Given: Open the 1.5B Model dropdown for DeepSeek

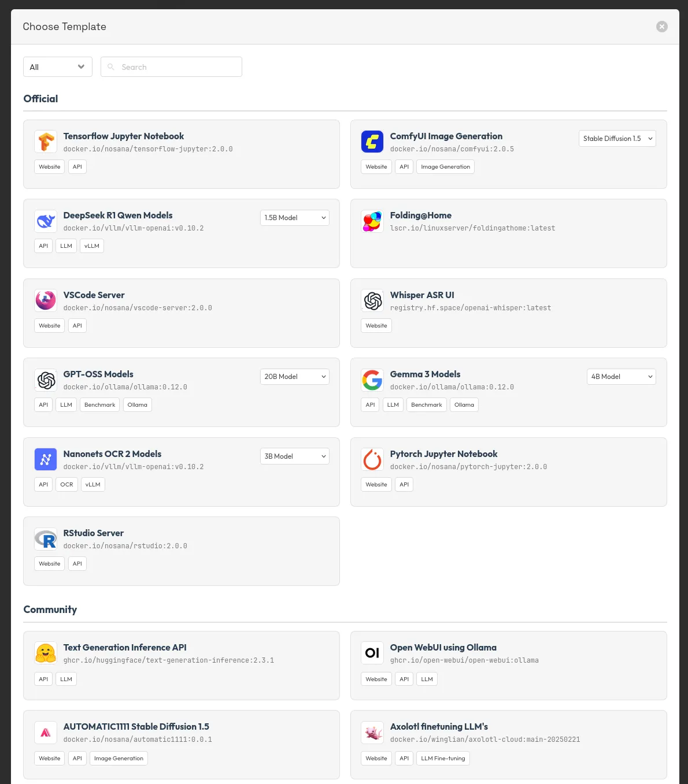Looking at the screenshot, I should 294,218.
